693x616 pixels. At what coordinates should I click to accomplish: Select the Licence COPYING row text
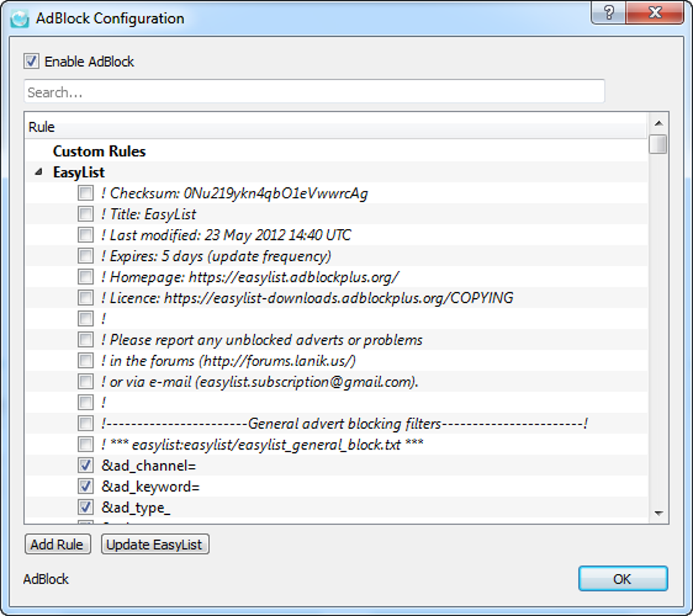pyautogui.click(x=307, y=298)
